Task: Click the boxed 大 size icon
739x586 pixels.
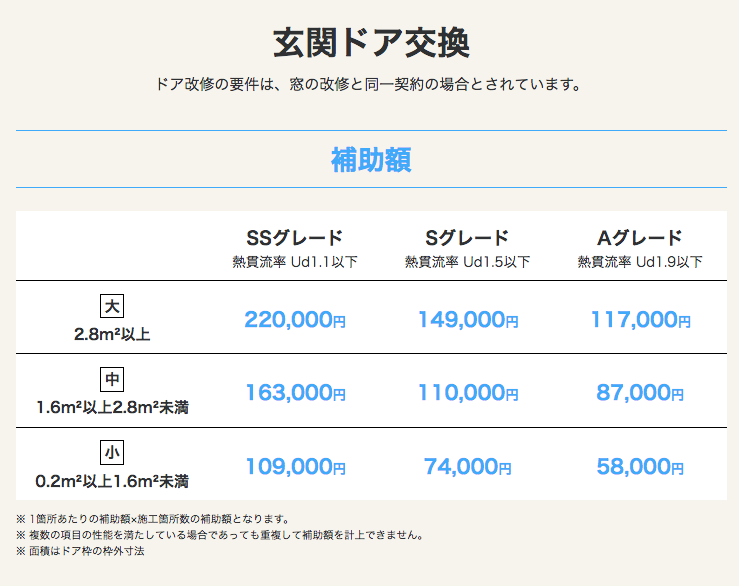Action: point(112,306)
